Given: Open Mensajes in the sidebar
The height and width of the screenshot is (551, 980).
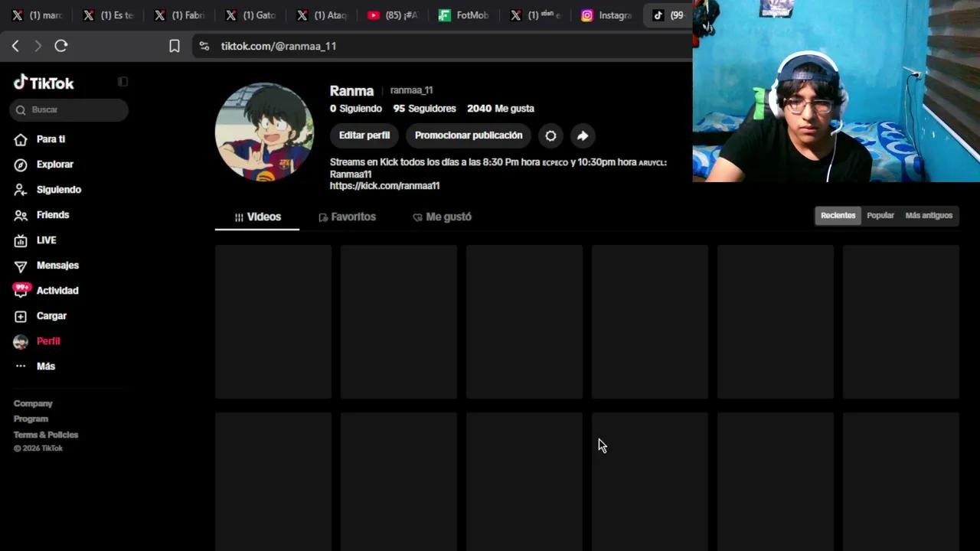Looking at the screenshot, I should point(57,266).
